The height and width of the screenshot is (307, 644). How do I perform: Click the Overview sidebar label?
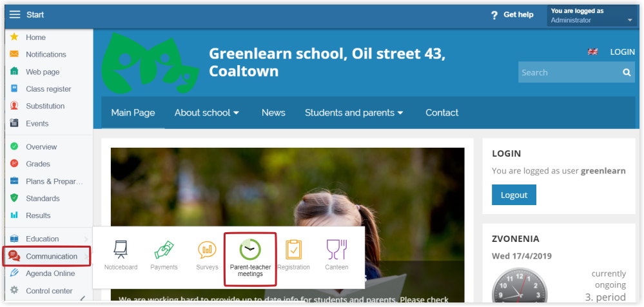tap(41, 146)
